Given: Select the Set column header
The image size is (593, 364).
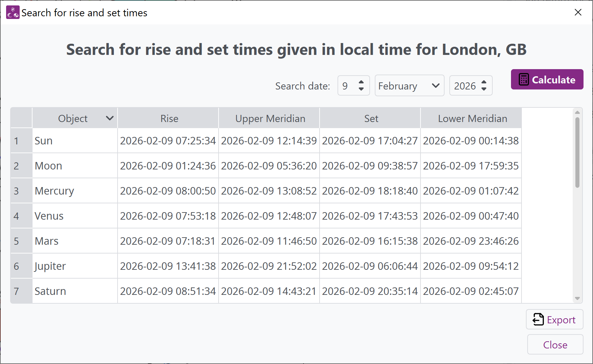Looking at the screenshot, I should tap(371, 118).
